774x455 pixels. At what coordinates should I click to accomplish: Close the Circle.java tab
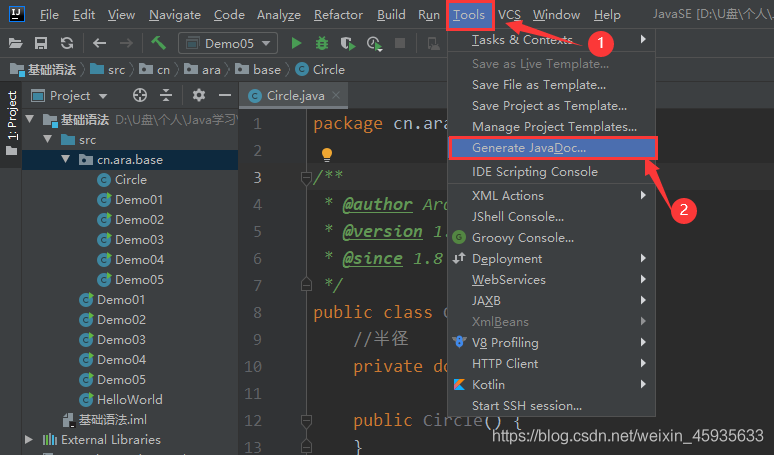pyautogui.click(x=336, y=95)
